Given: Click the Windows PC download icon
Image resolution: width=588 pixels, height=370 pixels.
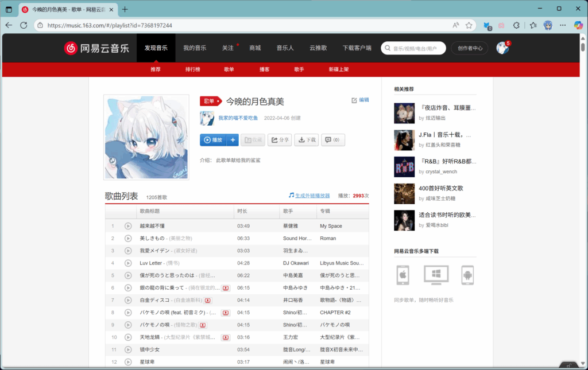Looking at the screenshot, I should [436, 275].
